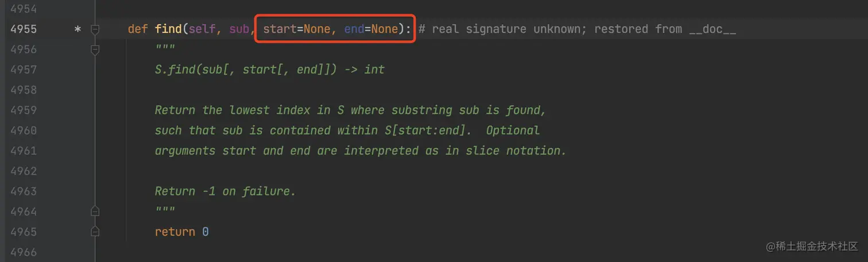The image size is (868, 262).
Task: Click the end=None parameter
Action: click(x=371, y=29)
